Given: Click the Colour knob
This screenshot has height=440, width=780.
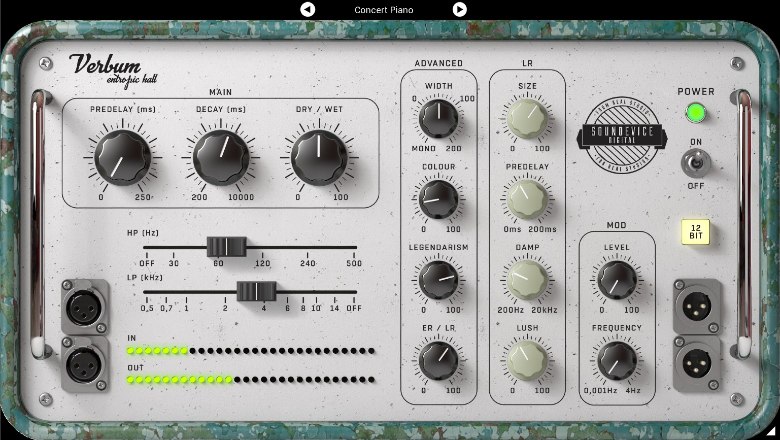Looking at the screenshot, I should [438, 199].
